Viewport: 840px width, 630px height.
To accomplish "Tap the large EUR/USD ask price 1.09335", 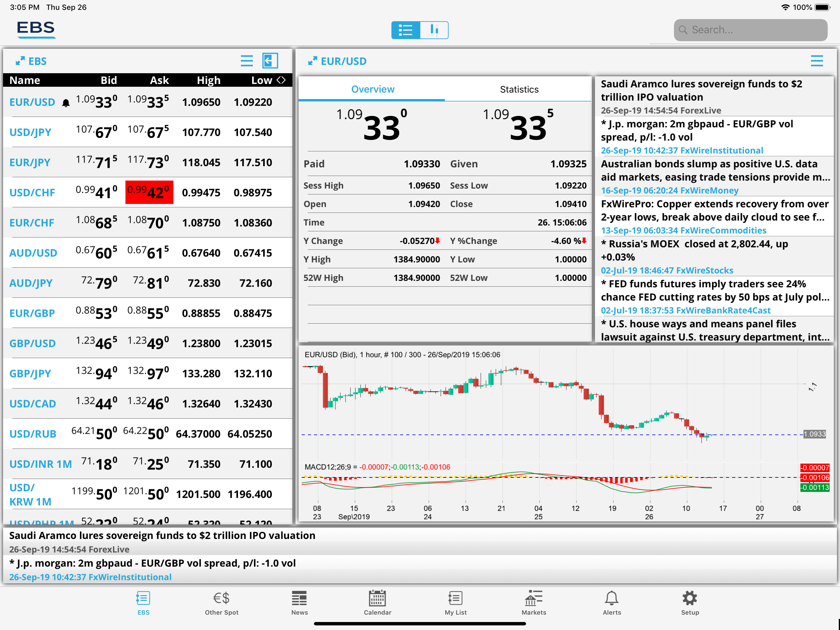I will pyautogui.click(x=518, y=124).
